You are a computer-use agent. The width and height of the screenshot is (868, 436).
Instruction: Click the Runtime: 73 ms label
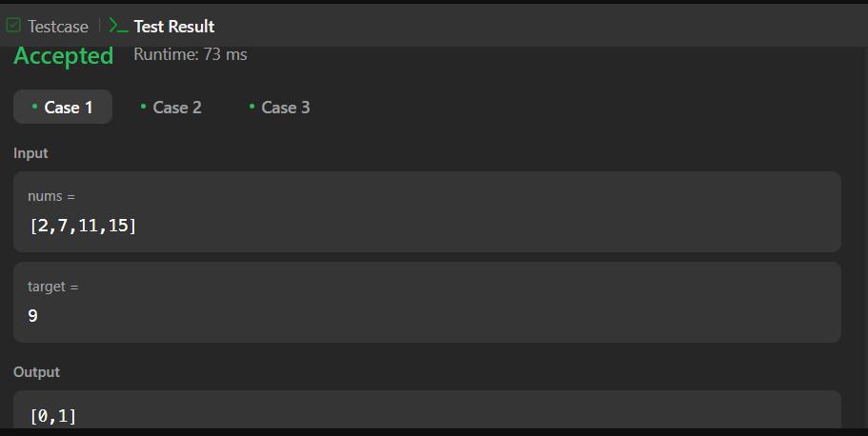point(190,54)
